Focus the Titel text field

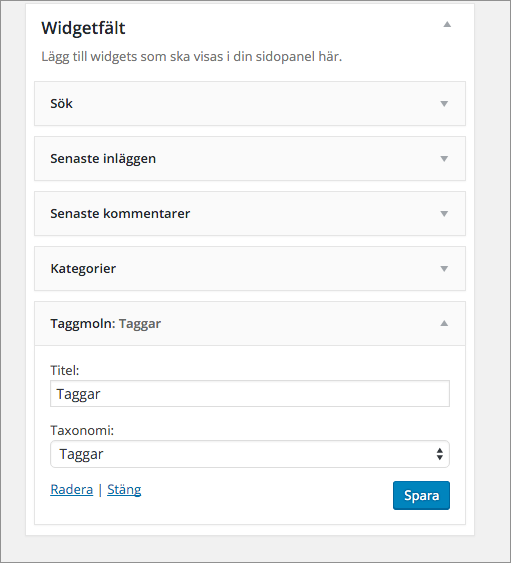(250, 394)
